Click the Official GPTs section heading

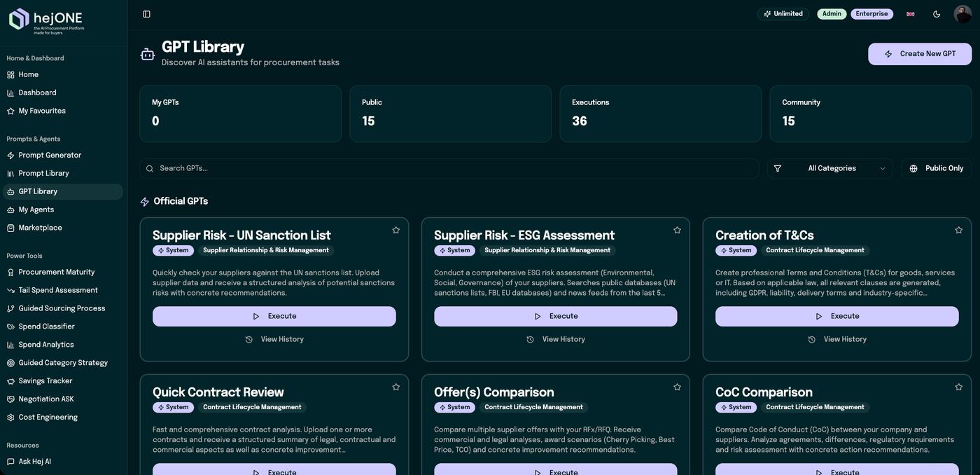tap(181, 202)
